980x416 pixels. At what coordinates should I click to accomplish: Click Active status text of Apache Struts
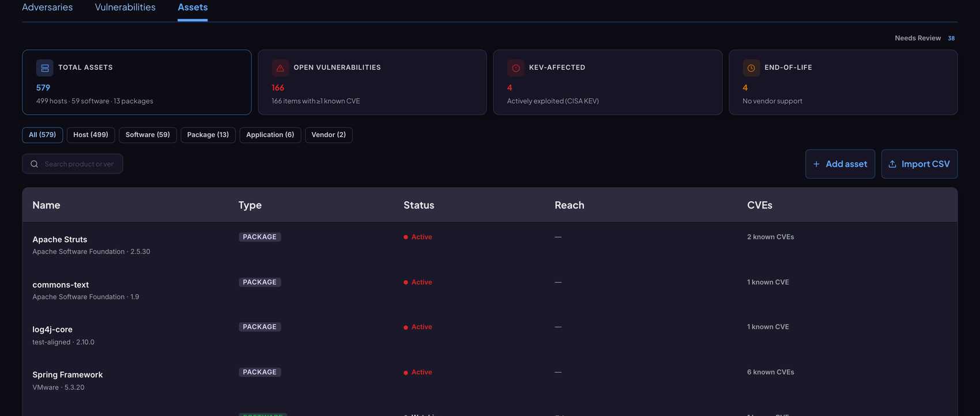(422, 237)
